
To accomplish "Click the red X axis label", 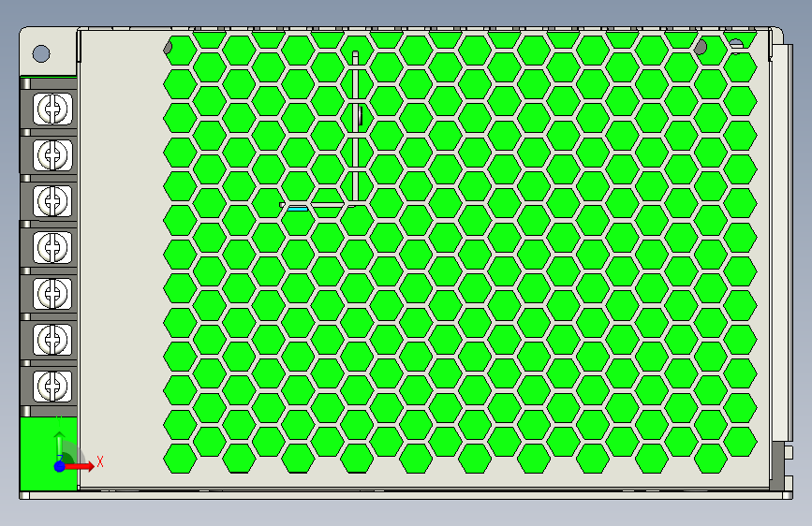I will [100, 461].
